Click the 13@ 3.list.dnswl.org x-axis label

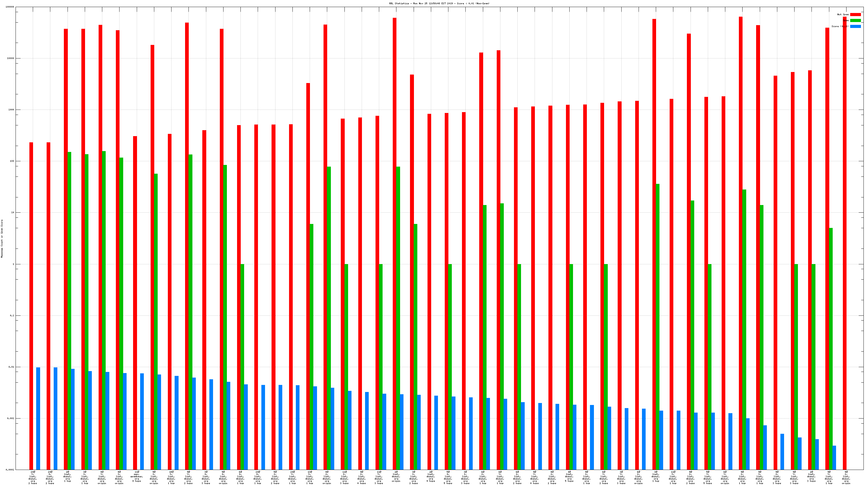(309, 477)
